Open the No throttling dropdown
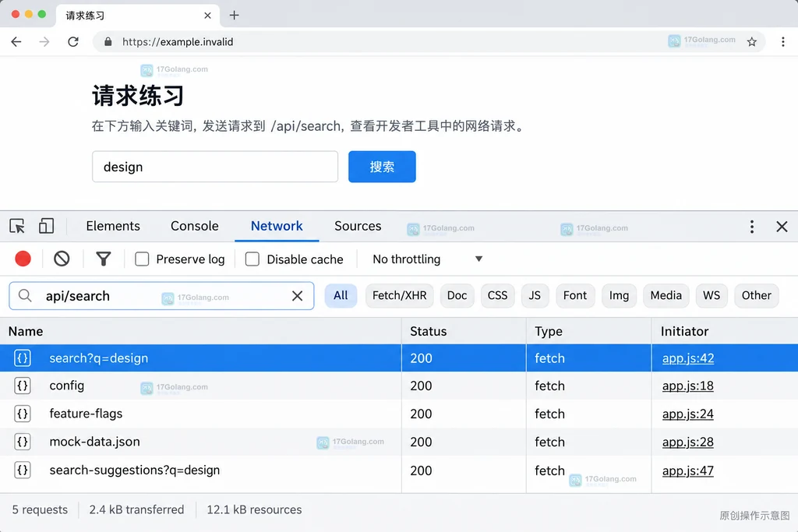Image resolution: width=798 pixels, height=532 pixels. coord(428,259)
